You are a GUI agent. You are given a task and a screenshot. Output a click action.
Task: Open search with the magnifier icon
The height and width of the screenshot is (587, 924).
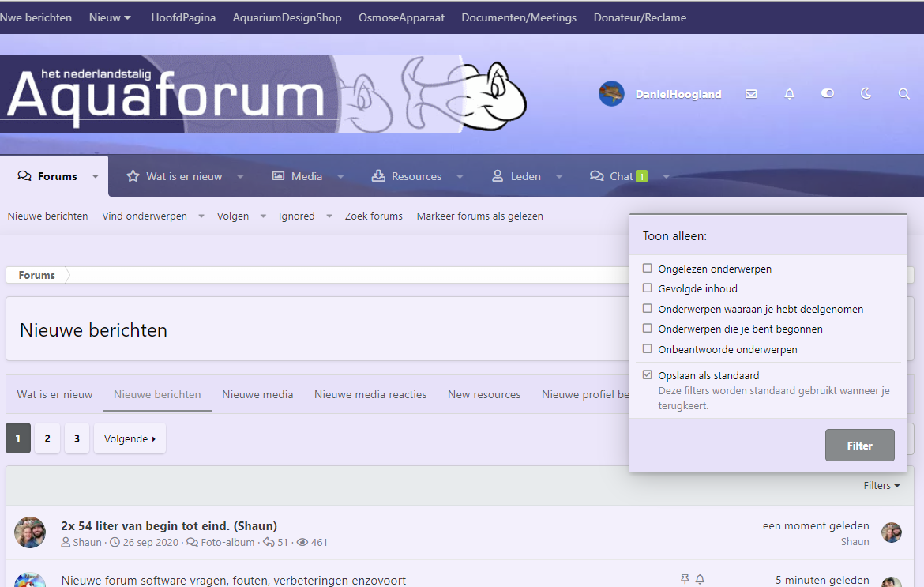click(903, 93)
